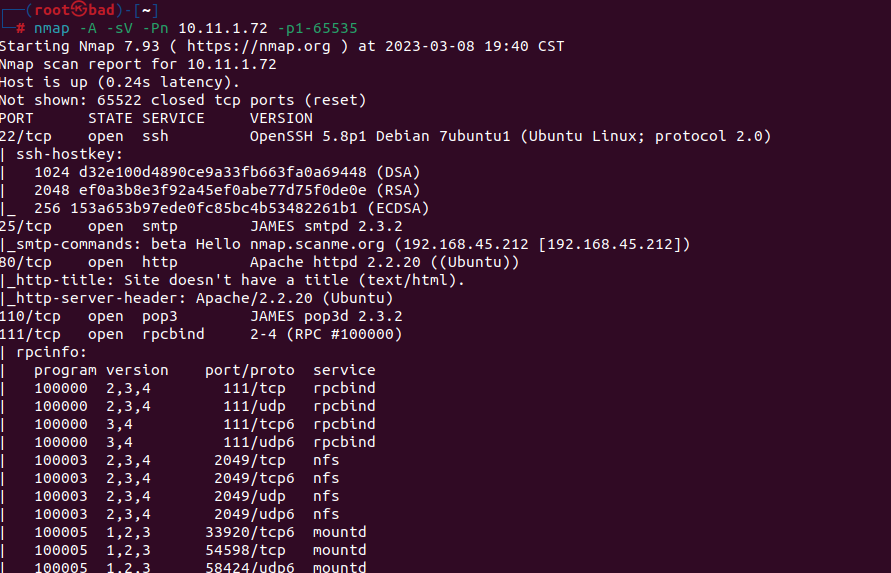Click the JAMES smtpd 2.3.2 text
This screenshot has width=891, height=573.
[x=326, y=226]
